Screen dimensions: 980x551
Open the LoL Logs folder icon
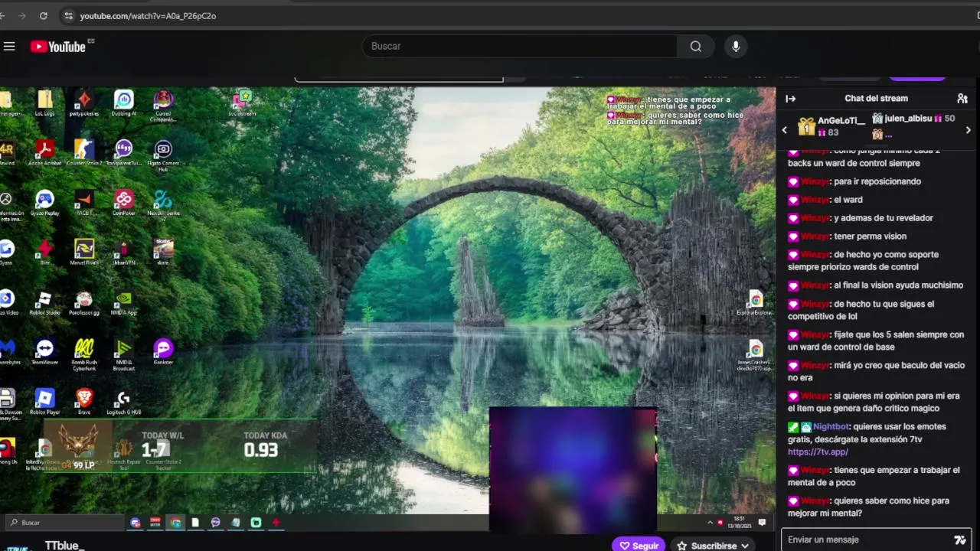point(45,104)
